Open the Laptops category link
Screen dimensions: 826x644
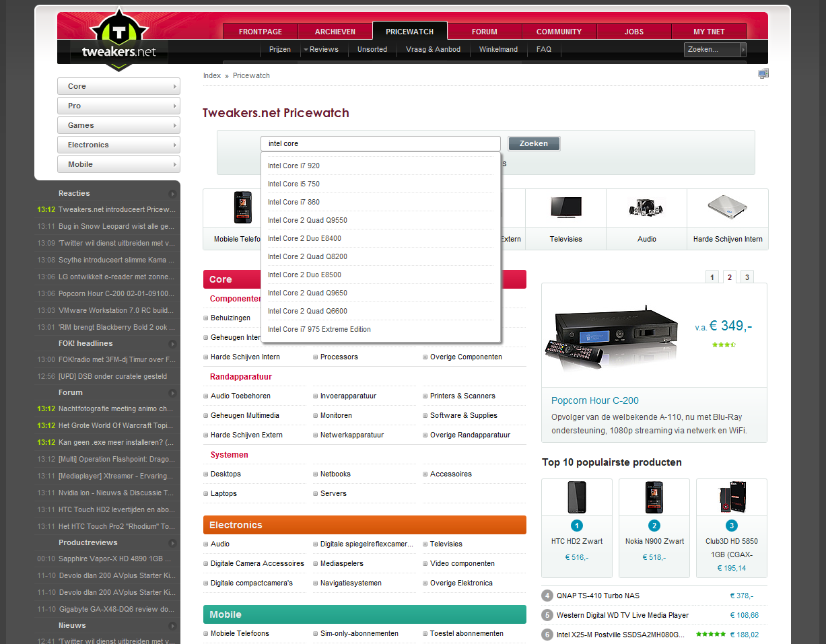[223, 493]
